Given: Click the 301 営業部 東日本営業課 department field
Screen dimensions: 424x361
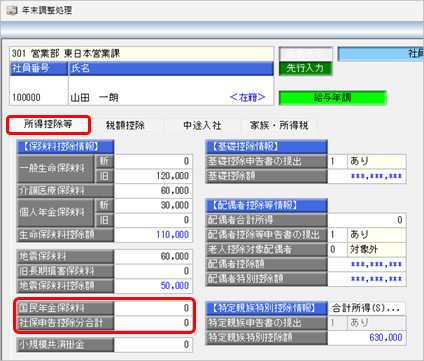Looking at the screenshot, I should tap(142, 54).
